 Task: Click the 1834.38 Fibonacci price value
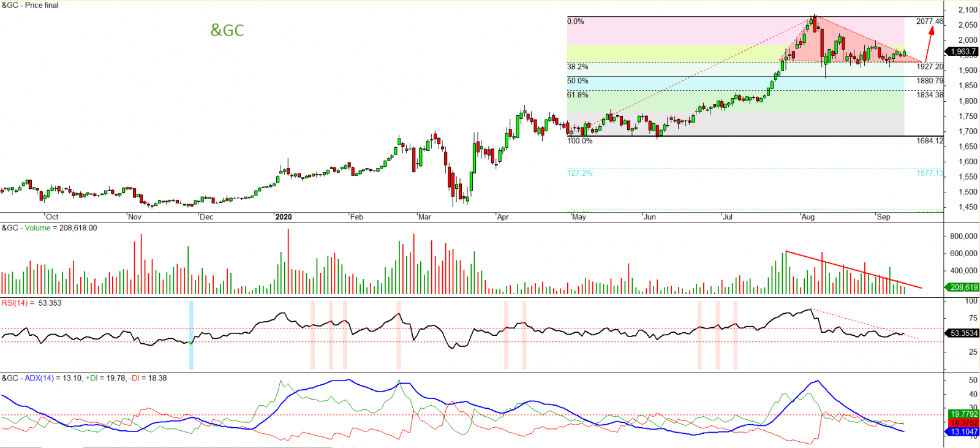[x=930, y=95]
